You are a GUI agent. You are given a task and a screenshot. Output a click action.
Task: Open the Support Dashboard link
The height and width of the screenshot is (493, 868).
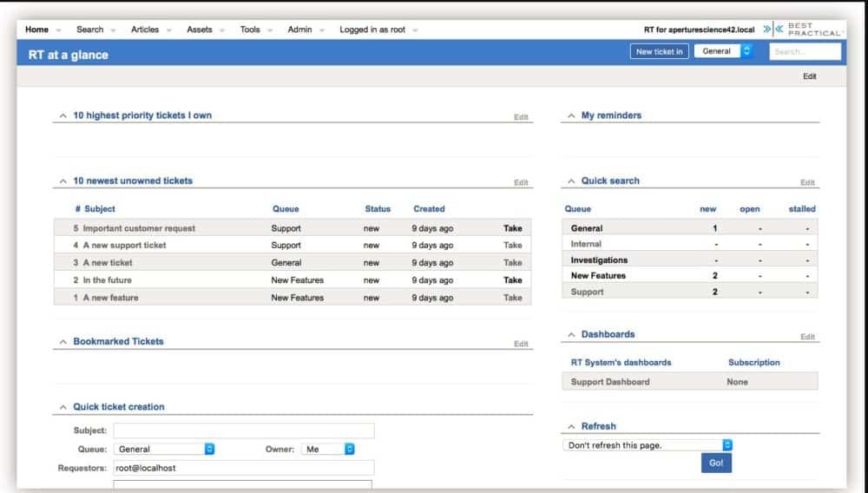610,382
